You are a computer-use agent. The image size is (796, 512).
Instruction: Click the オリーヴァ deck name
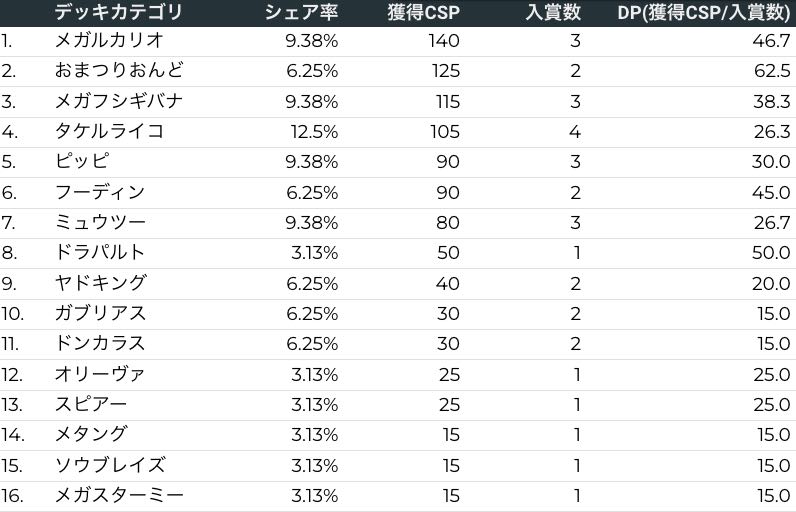(100, 374)
